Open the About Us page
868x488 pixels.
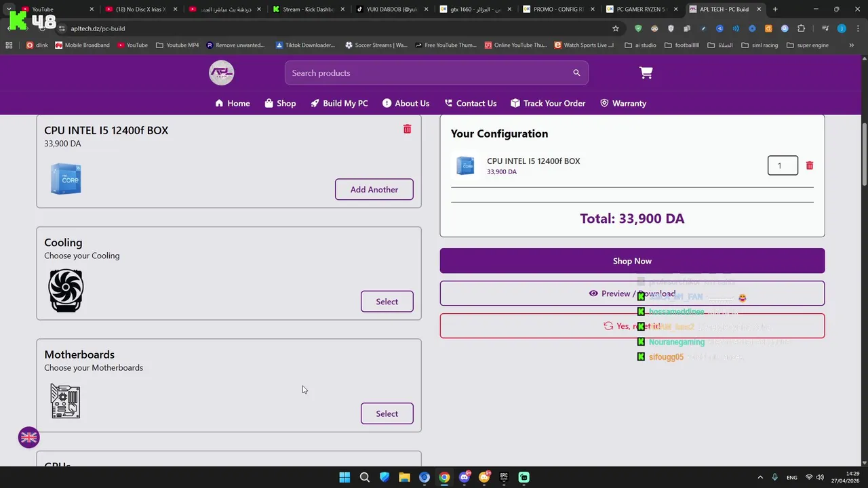406,103
